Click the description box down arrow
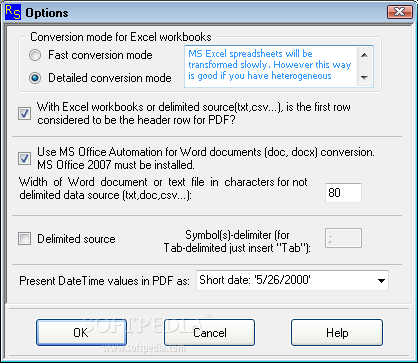This screenshot has width=418, height=363. [364, 78]
